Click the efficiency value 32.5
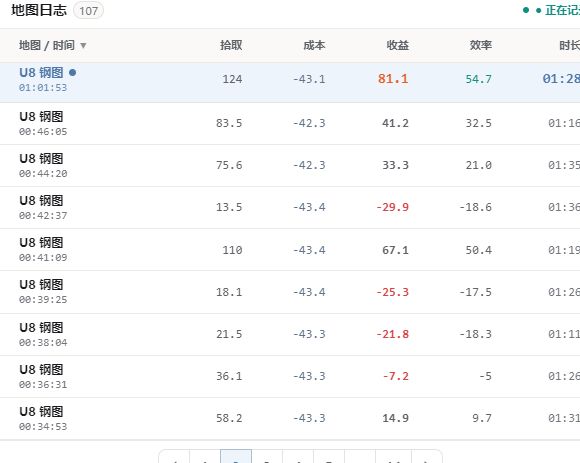 478,123
